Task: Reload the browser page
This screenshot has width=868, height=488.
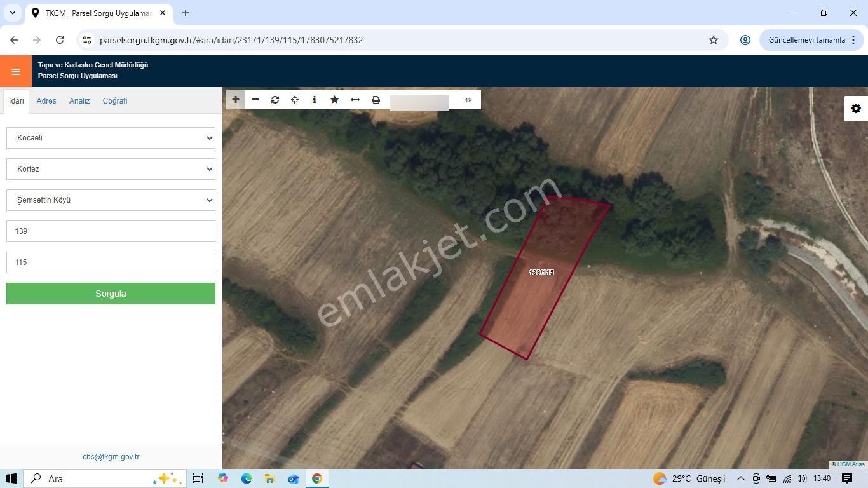Action: (60, 40)
